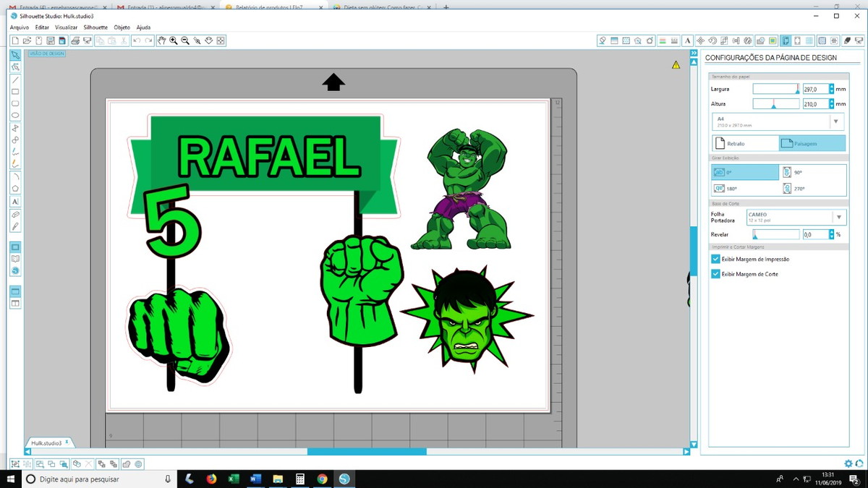Activate the Eraser tool

point(15,215)
